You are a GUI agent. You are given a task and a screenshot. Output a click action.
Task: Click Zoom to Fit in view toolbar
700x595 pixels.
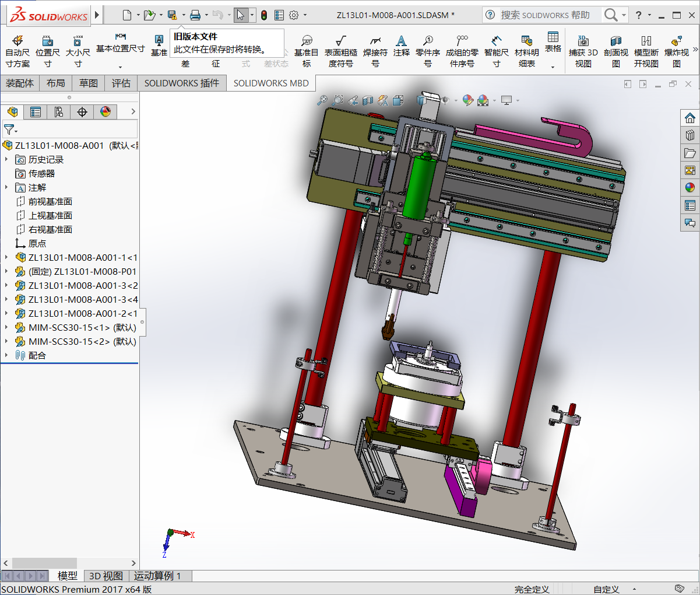322,100
